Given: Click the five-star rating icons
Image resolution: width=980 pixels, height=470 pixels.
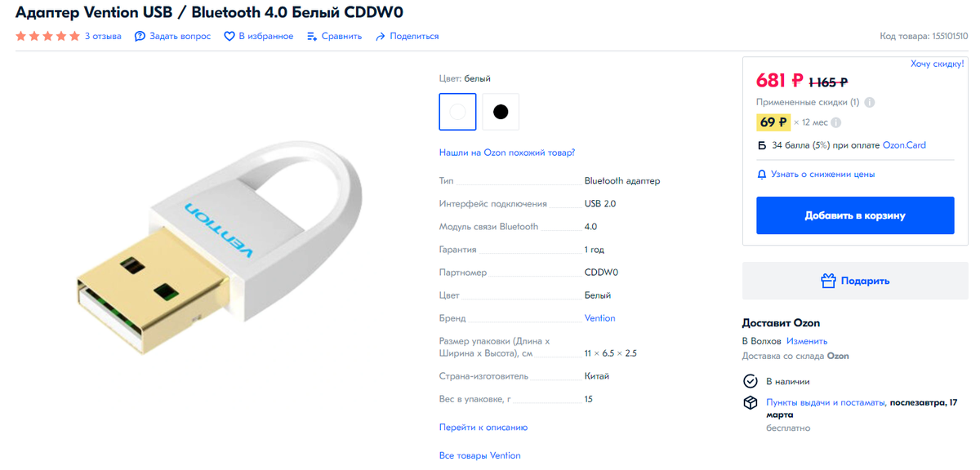Looking at the screenshot, I should coord(47,36).
